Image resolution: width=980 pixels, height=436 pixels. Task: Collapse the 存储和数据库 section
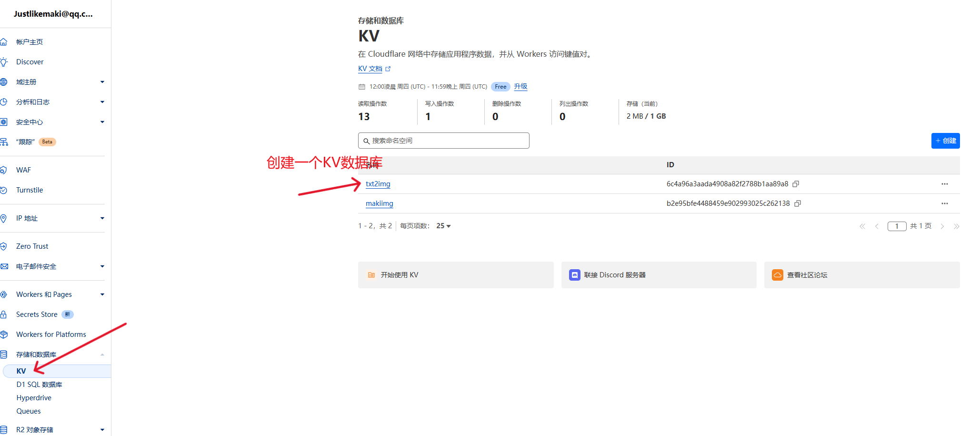[102, 355]
